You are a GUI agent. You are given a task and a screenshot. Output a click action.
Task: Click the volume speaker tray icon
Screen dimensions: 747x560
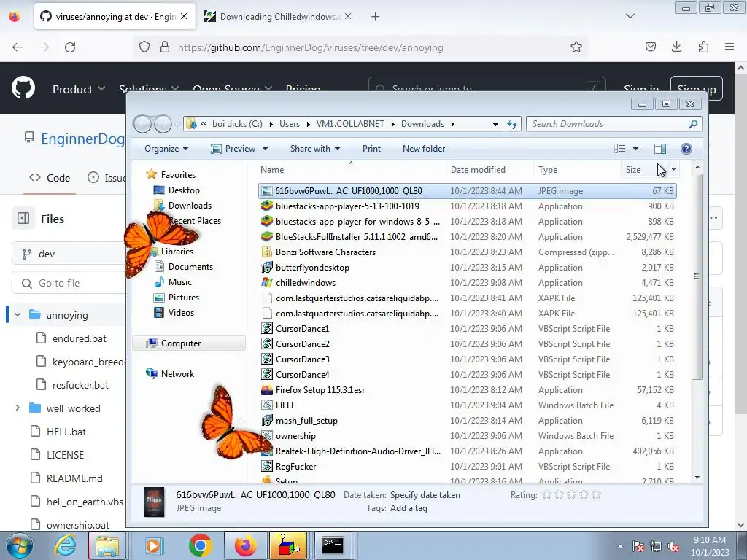pos(673,547)
